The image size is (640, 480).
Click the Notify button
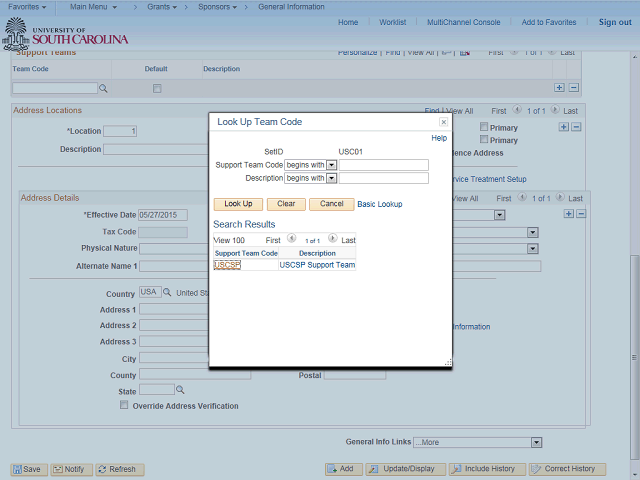tap(71, 469)
